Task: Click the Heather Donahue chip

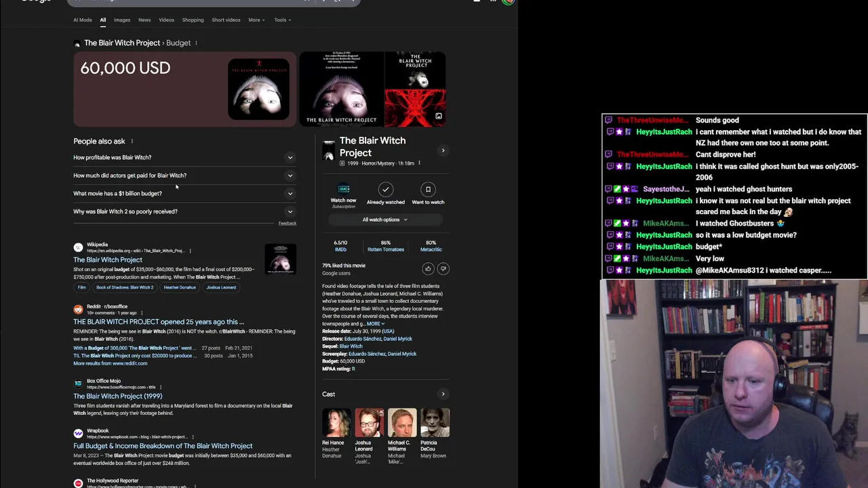Action: (x=180, y=287)
